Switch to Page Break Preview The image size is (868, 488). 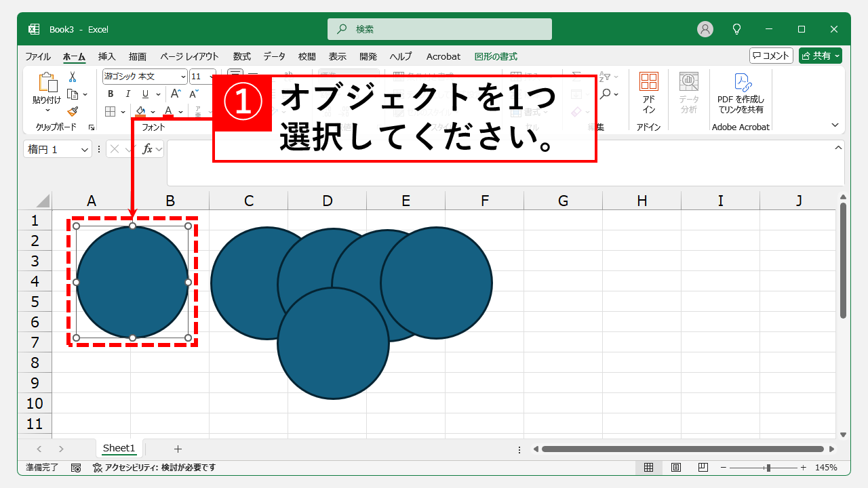pos(703,468)
